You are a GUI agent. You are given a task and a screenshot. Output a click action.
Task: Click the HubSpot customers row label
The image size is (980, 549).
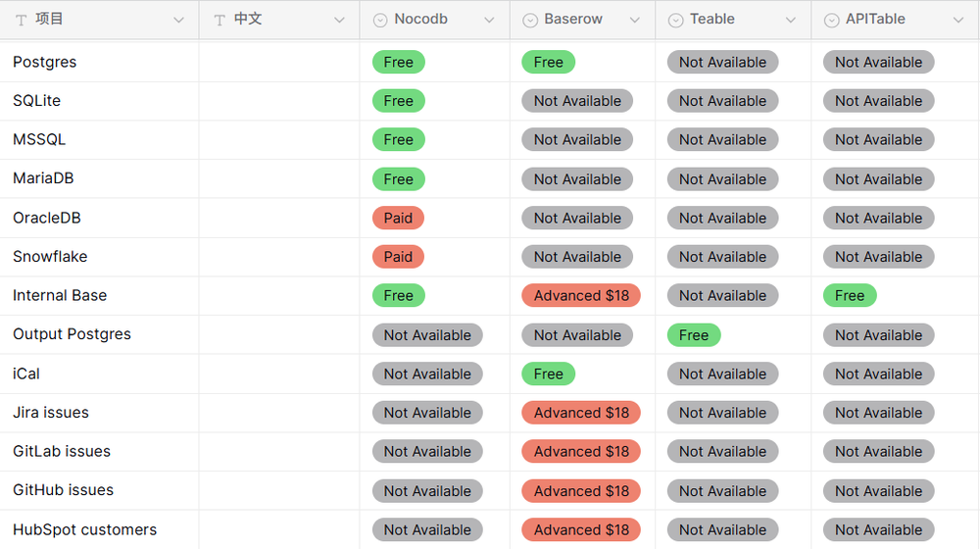(84, 529)
